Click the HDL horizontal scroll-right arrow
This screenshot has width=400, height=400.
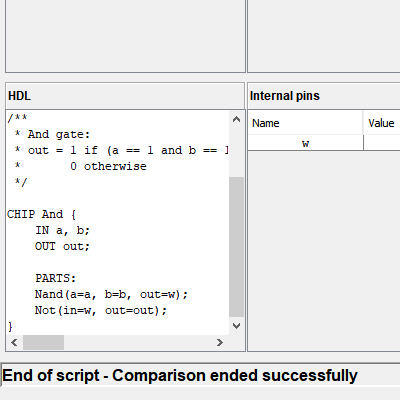coord(219,342)
